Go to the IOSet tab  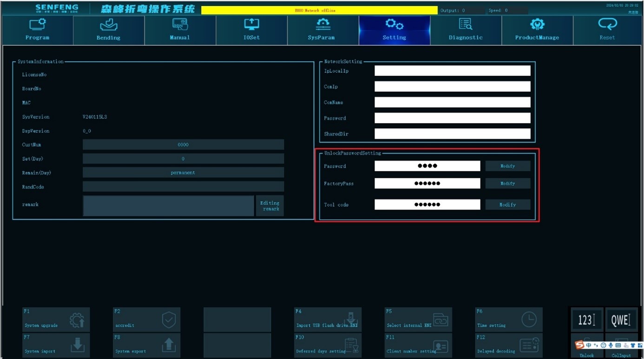251,30
